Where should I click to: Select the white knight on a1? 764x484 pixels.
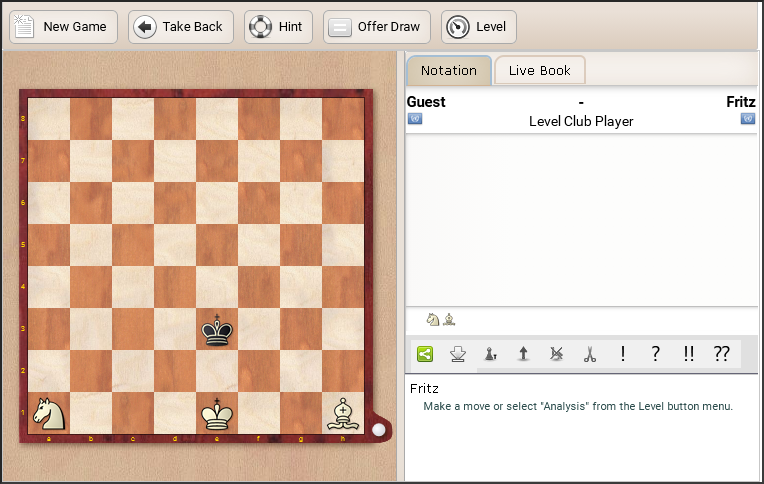click(x=49, y=413)
